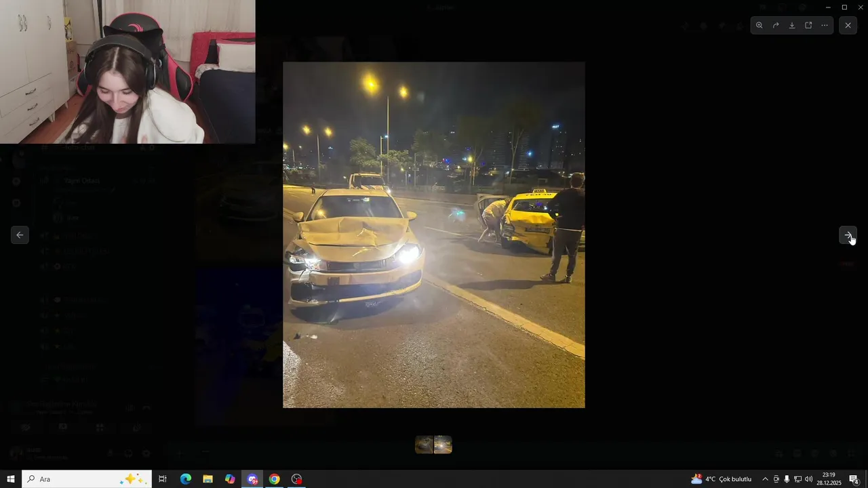Screen dimensions: 868x488
Task: Download the image with the download icon
Action: (x=792, y=25)
